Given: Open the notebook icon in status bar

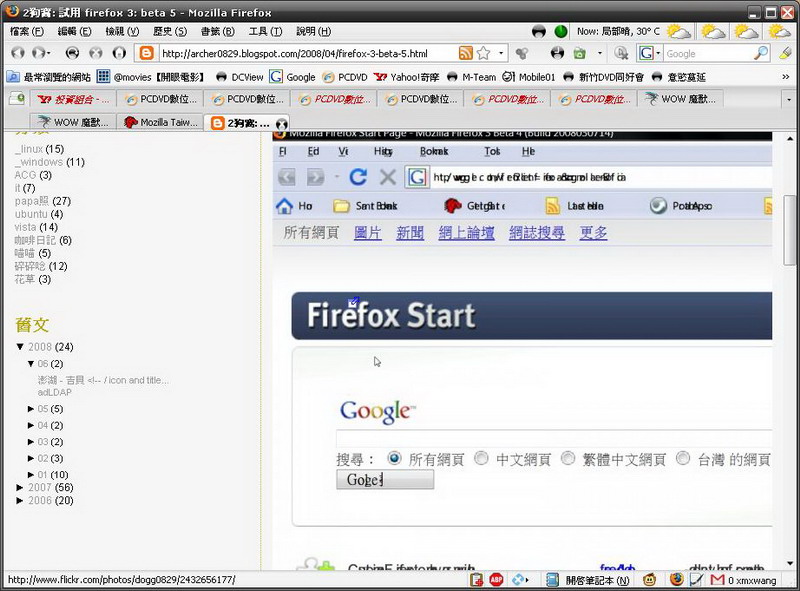Looking at the screenshot, I should 552,580.
